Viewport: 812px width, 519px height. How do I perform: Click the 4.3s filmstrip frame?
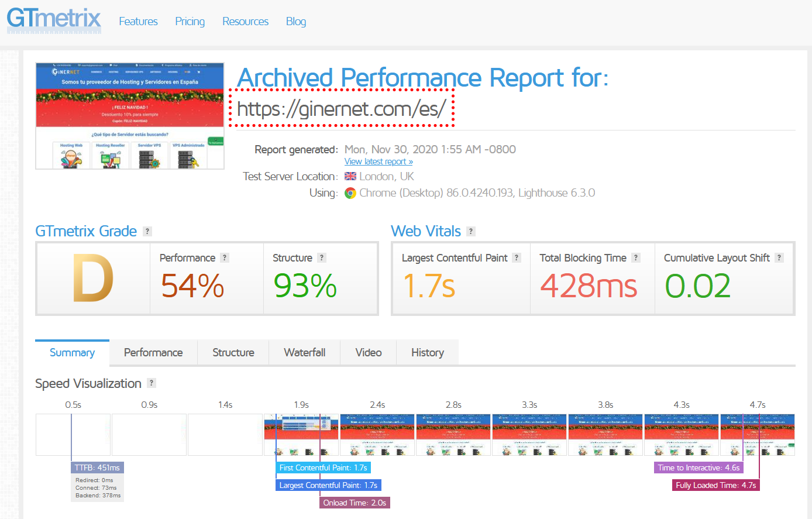click(x=682, y=435)
